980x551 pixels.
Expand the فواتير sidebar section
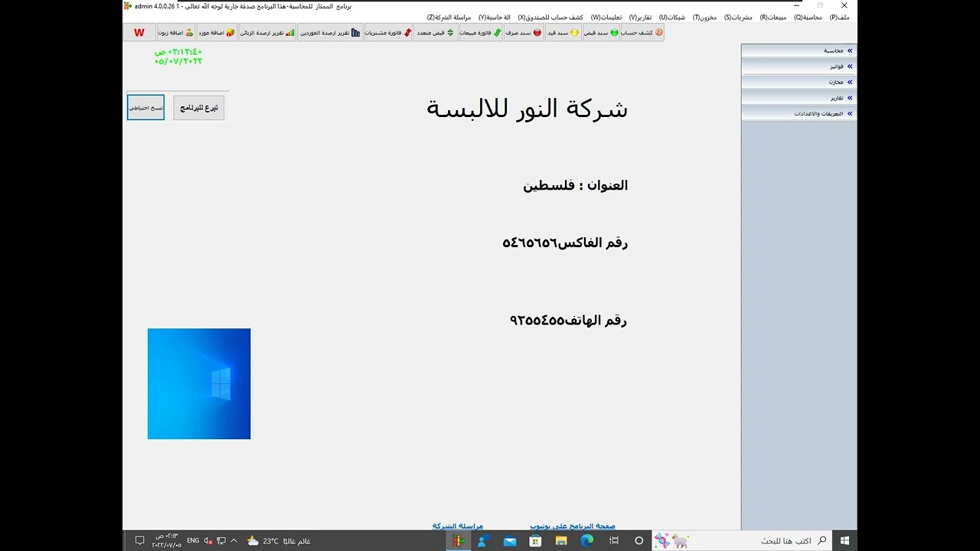799,67
